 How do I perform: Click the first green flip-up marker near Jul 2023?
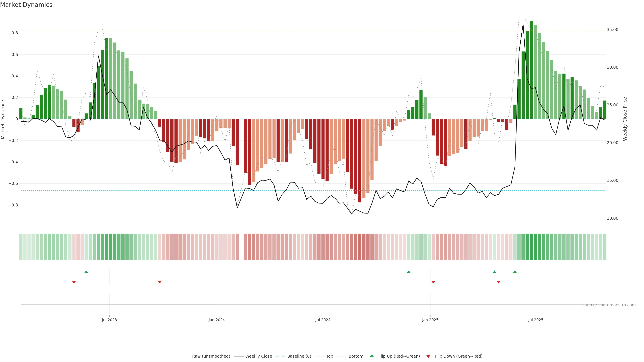pyautogui.click(x=86, y=272)
